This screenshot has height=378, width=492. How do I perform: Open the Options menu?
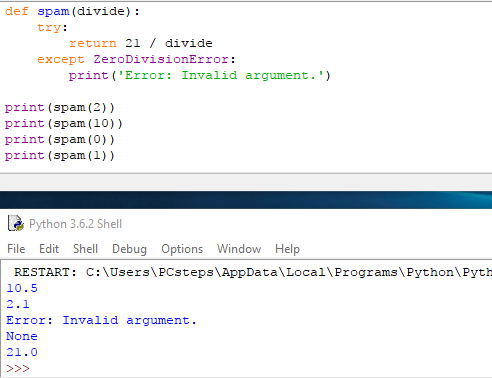click(182, 249)
